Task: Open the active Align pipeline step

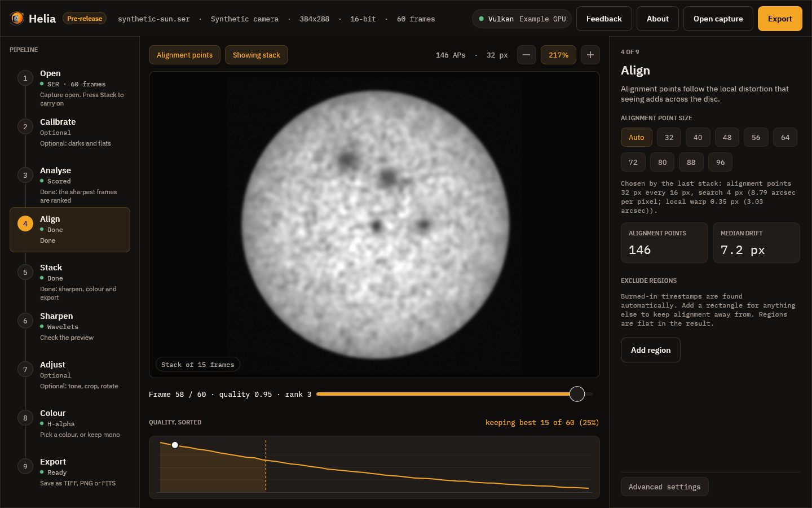Action: click(x=70, y=230)
